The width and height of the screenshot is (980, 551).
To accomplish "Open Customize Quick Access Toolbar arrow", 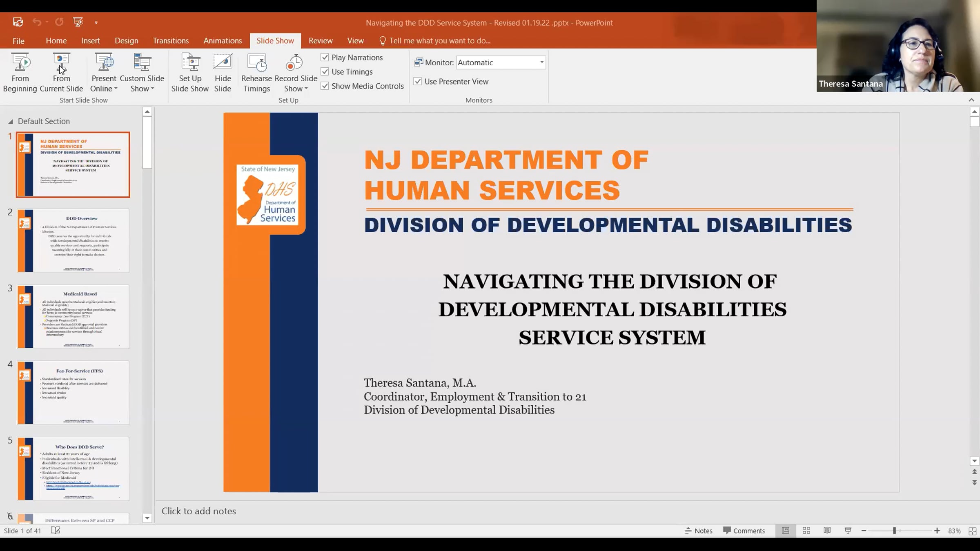I will coord(96,22).
